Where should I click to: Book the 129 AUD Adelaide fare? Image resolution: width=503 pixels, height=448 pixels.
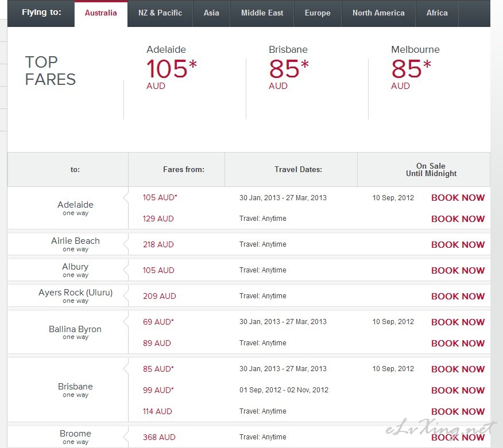[x=458, y=219]
